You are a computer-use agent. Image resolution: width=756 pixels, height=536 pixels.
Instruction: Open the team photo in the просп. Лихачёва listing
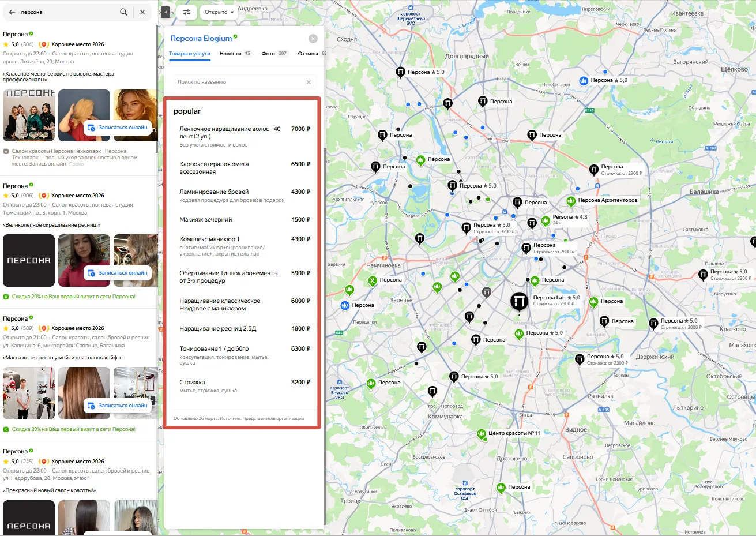point(29,115)
